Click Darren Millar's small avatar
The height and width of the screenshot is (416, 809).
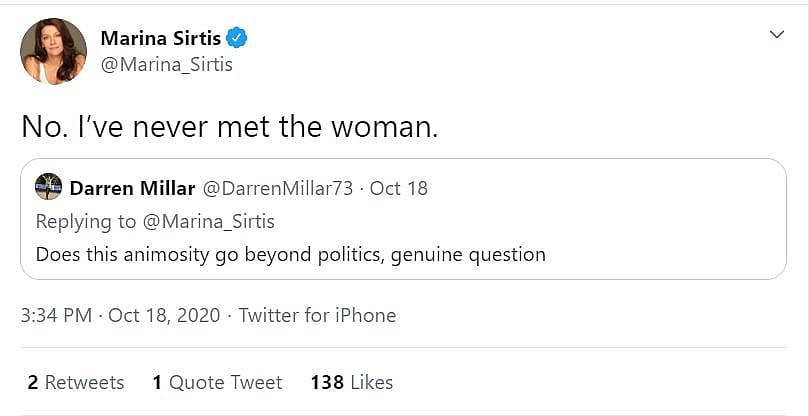pos(48,187)
